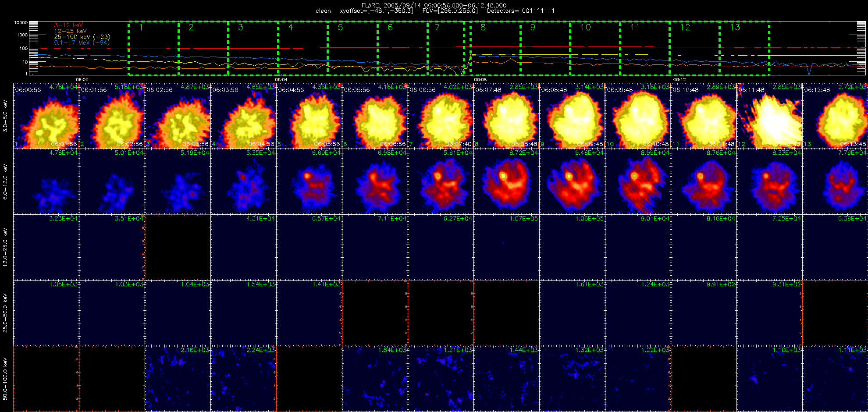
Task: Select the 6.0-12.0 keV image labeled 5.01E+04
Action: (x=112, y=181)
